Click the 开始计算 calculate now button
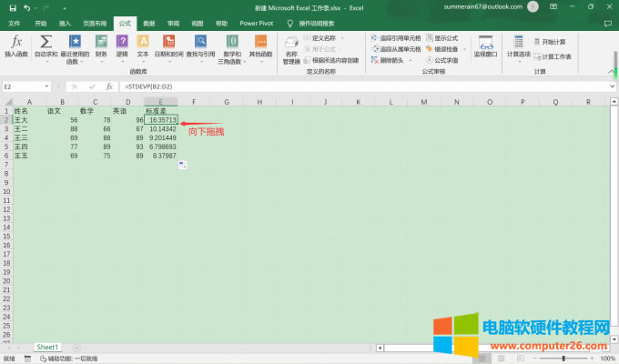This screenshot has width=619, height=364. pyautogui.click(x=553, y=42)
